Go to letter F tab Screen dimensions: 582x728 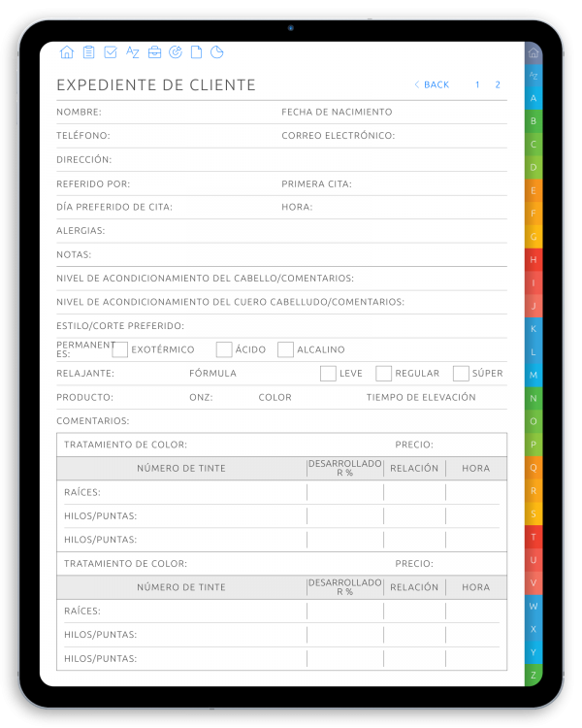(x=533, y=214)
